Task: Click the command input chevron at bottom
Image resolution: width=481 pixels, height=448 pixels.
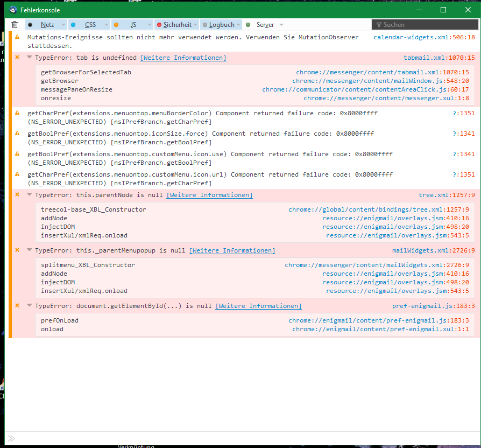Action: (x=11, y=438)
